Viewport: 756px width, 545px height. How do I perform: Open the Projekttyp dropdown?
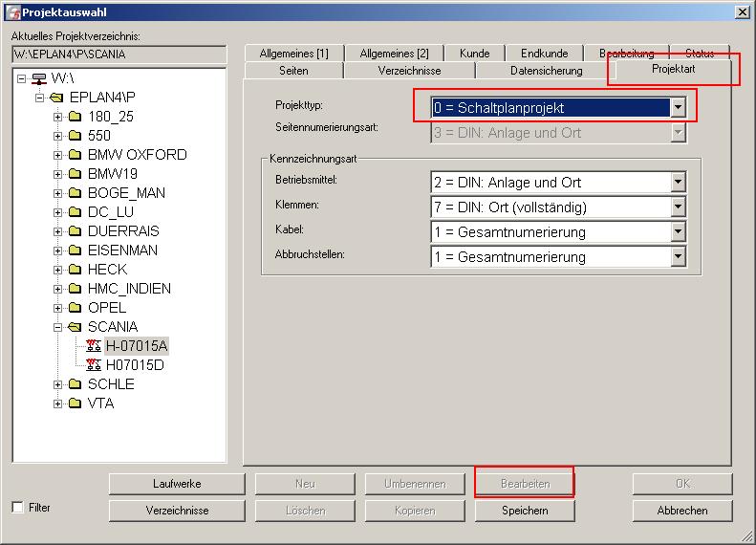[x=678, y=107]
